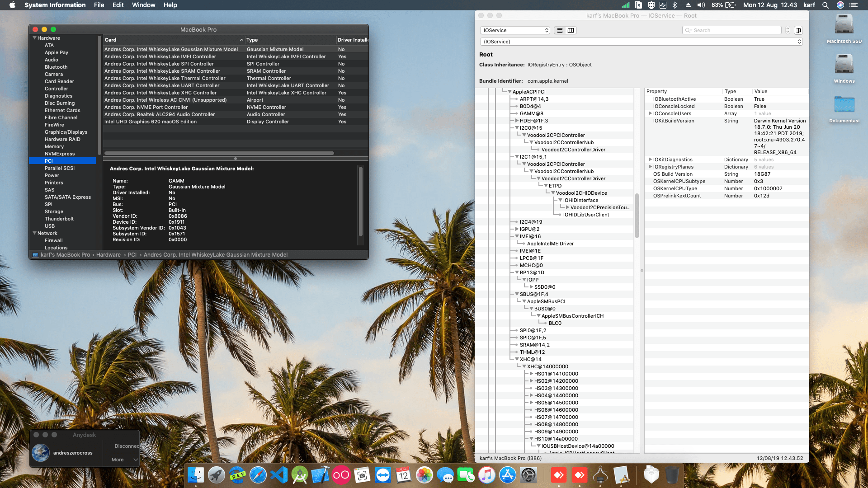Expand the More menu in Anydesk
Viewport: 868px width, 488px height.
(x=125, y=460)
